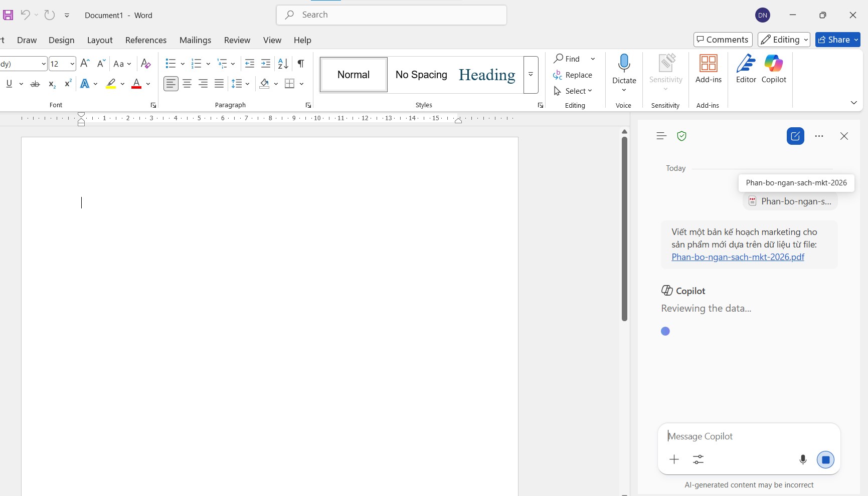
Task: Click the Sort paragraph icon
Action: click(283, 64)
